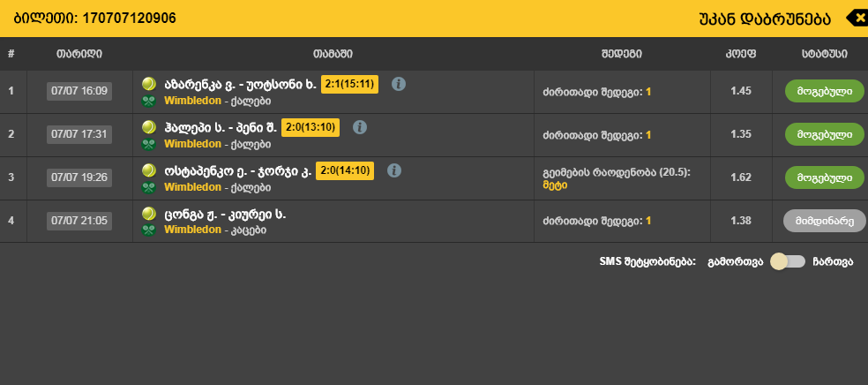Click date 07/07 16:09

coord(79,91)
